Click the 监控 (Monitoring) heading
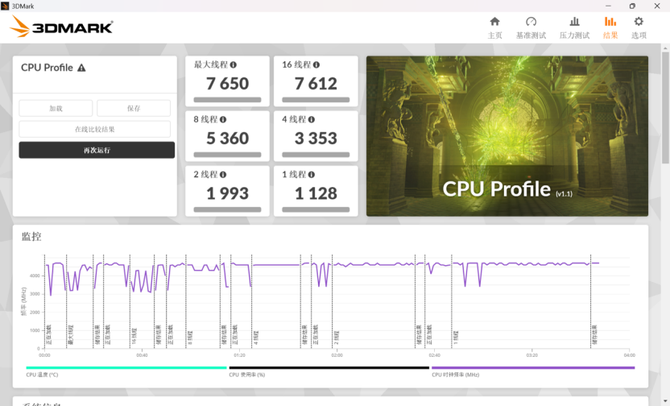Viewport: 670px width, 406px height. point(32,236)
